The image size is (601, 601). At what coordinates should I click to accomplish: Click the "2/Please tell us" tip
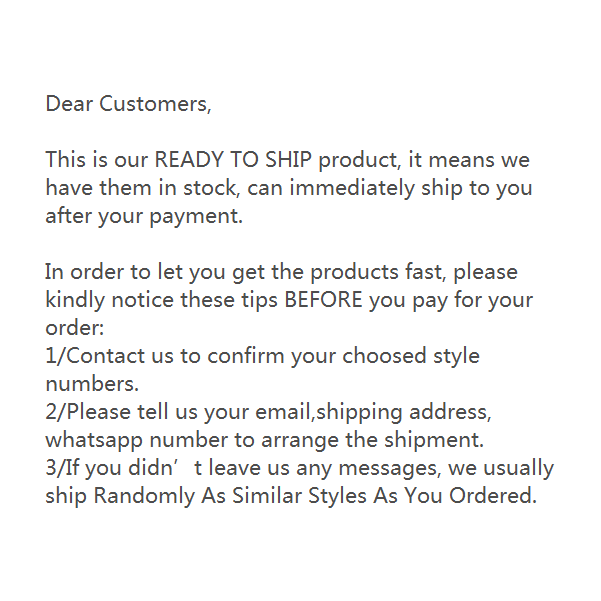tap(119, 412)
